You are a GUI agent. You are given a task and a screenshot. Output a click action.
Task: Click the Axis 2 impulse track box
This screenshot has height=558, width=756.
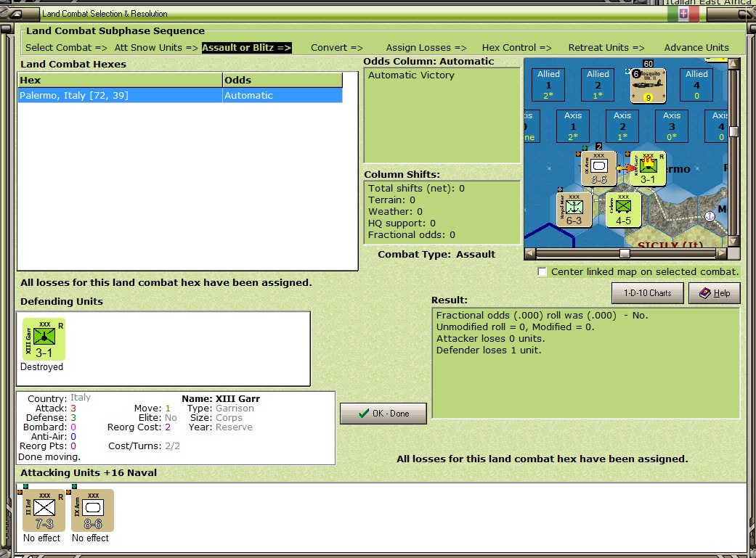pyautogui.click(x=622, y=126)
